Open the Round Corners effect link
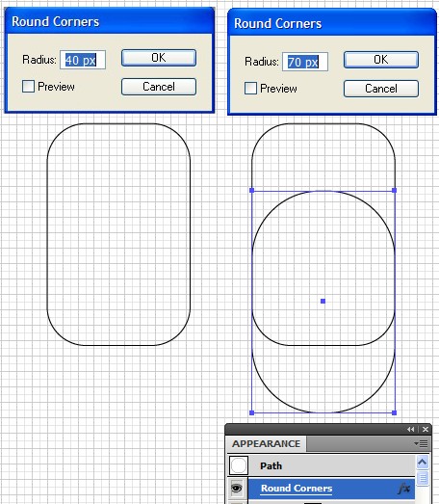 click(297, 489)
